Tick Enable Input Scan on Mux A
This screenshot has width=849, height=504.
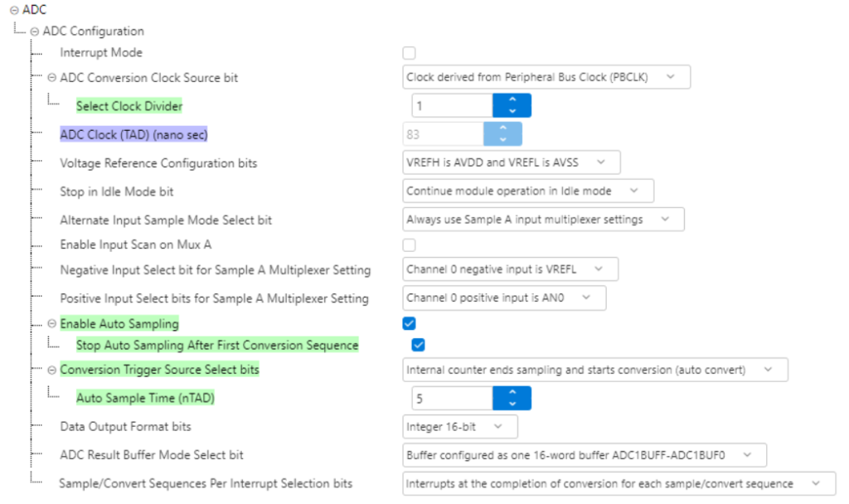point(409,245)
